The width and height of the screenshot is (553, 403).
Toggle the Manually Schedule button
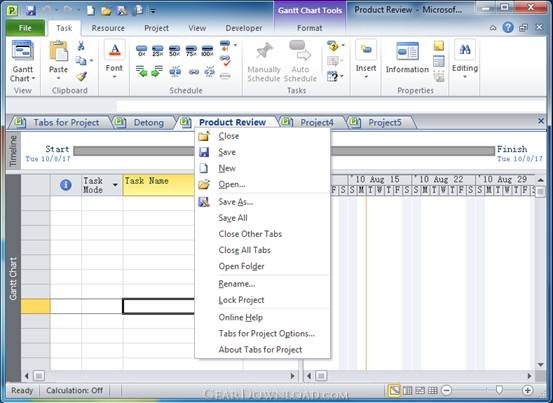(x=264, y=62)
